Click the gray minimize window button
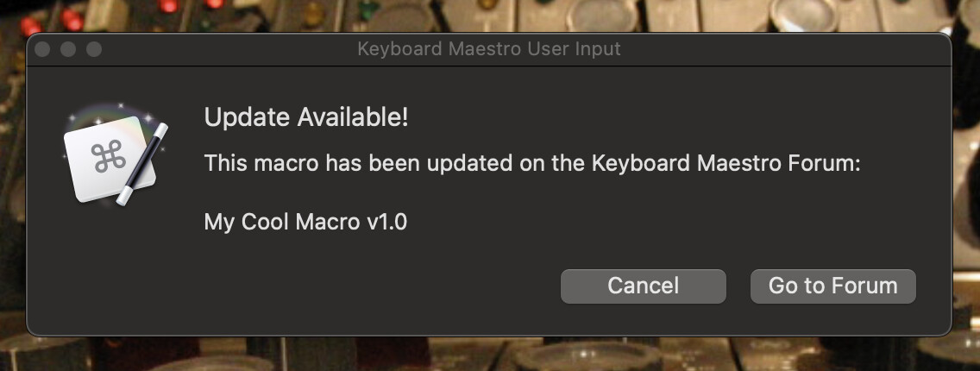Viewport: 980px width, 371px height. 68,49
